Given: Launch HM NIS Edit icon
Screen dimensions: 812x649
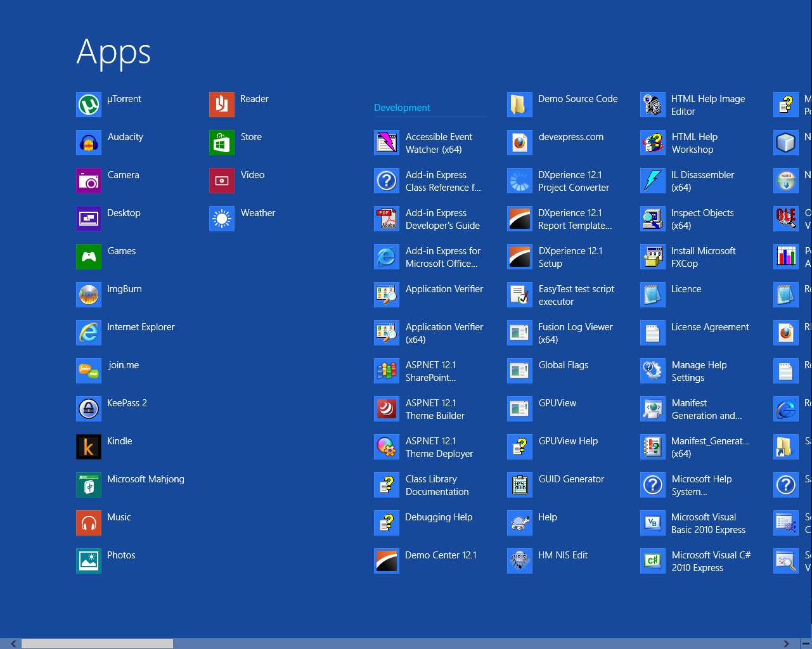Looking at the screenshot, I should [520, 561].
